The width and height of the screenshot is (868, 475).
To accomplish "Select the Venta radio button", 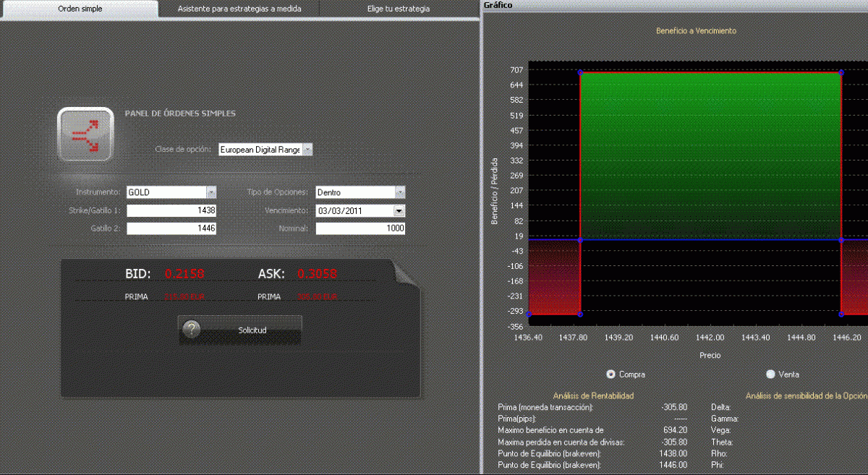I will point(770,374).
